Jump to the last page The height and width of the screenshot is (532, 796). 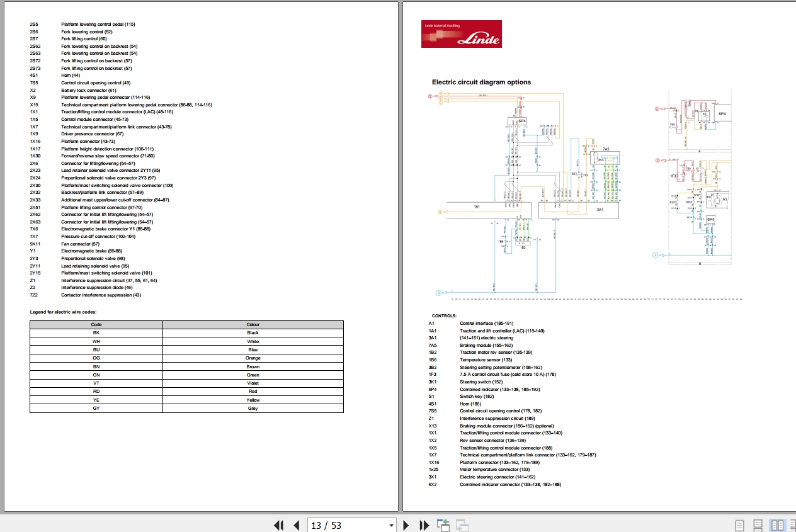424,525
